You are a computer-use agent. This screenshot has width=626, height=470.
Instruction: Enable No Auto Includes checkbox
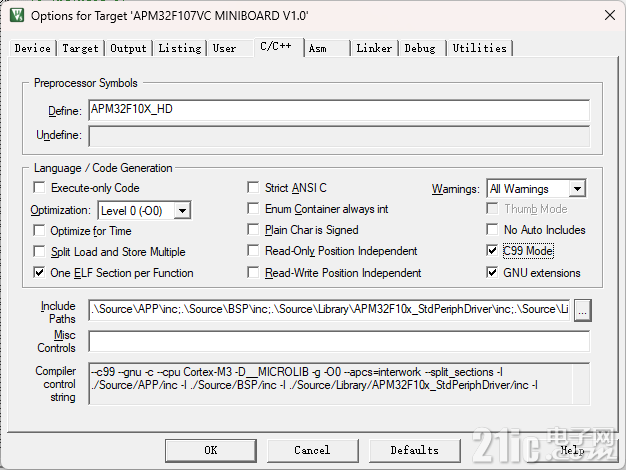pos(492,230)
